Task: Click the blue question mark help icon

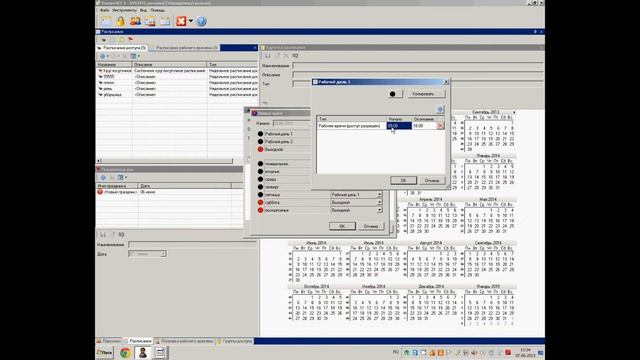Action: coord(201,21)
